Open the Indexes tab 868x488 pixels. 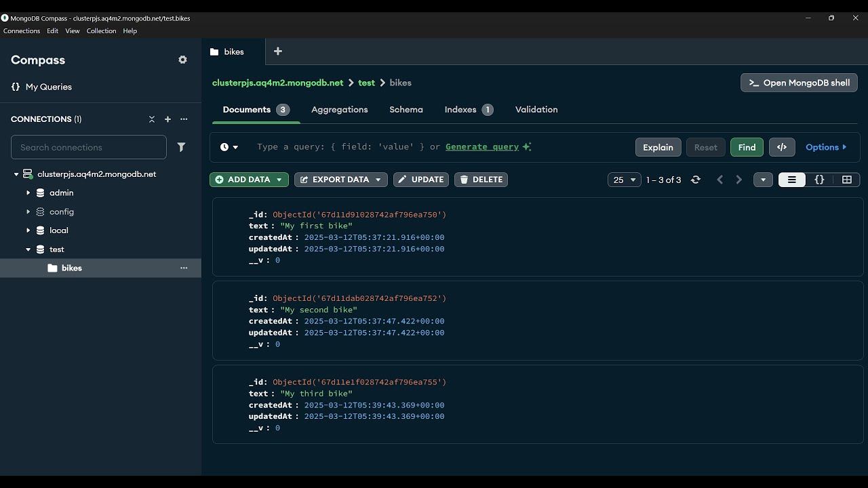pyautogui.click(x=469, y=110)
